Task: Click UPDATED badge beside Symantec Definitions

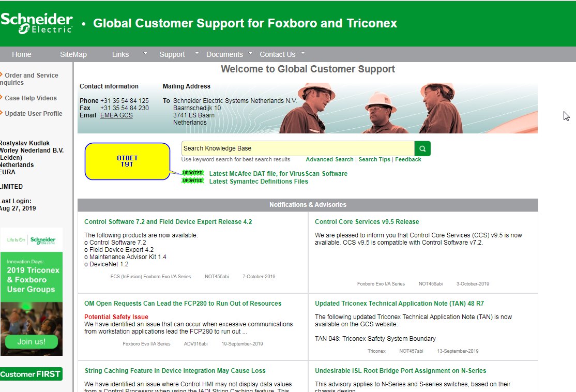Action: pos(193,180)
